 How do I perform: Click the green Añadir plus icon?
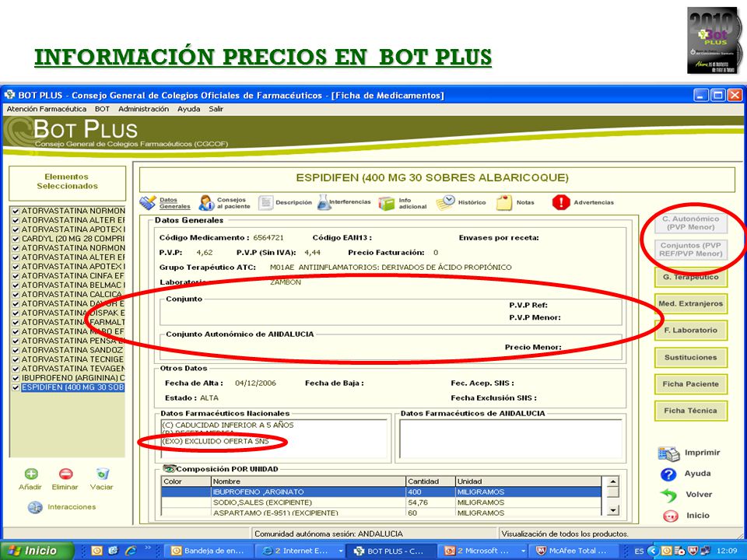[x=31, y=474]
